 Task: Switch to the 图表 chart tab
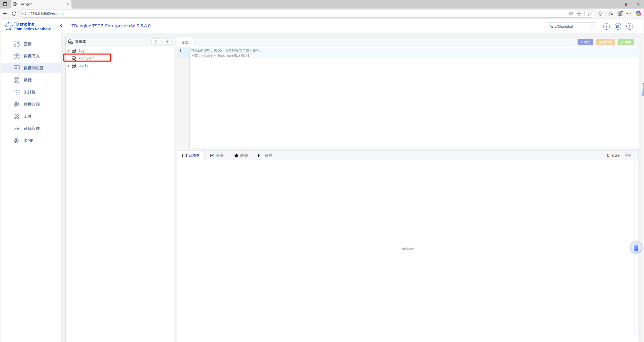click(217, 156)
